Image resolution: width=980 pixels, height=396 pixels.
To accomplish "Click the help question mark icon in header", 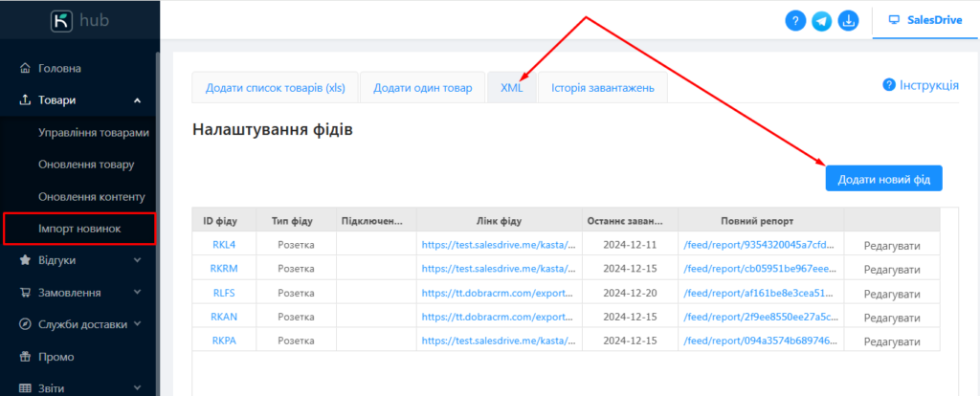I will click(x=795, y=21).
